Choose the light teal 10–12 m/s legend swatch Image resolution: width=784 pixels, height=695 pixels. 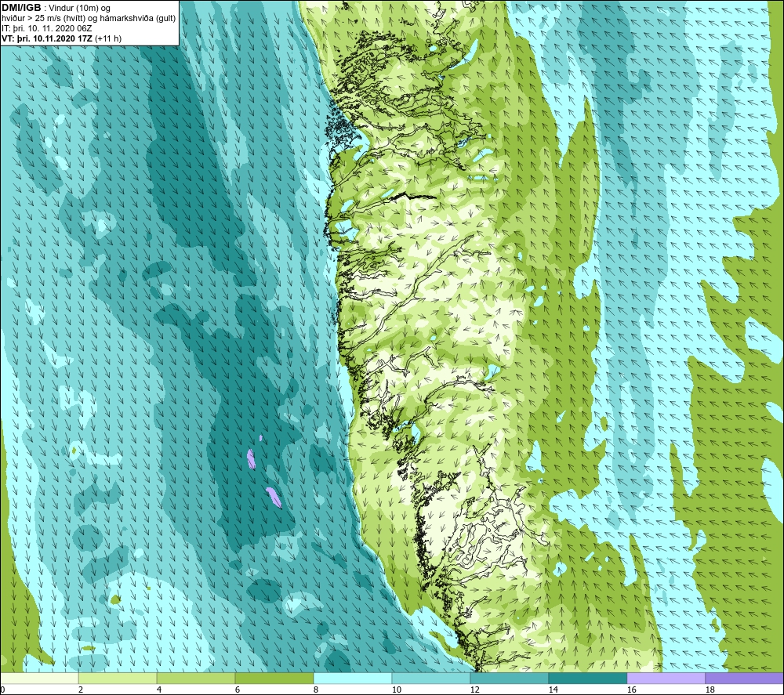[431, 678]
